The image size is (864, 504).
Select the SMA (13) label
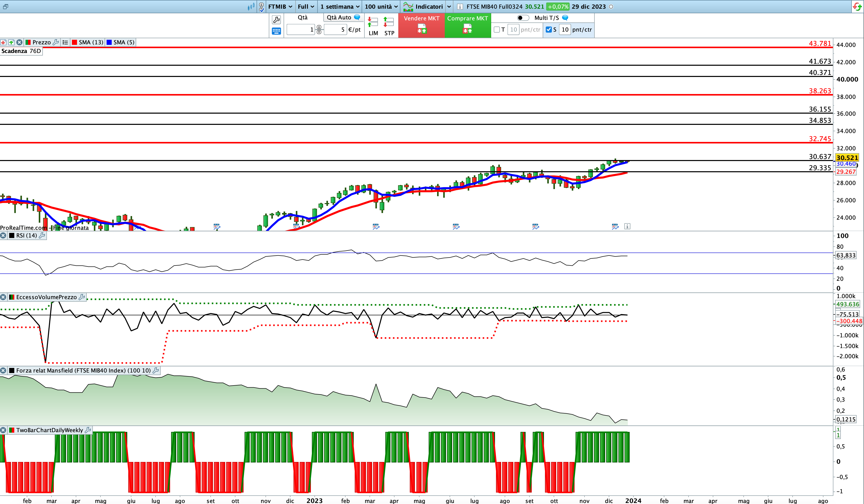tap(91, 42)
